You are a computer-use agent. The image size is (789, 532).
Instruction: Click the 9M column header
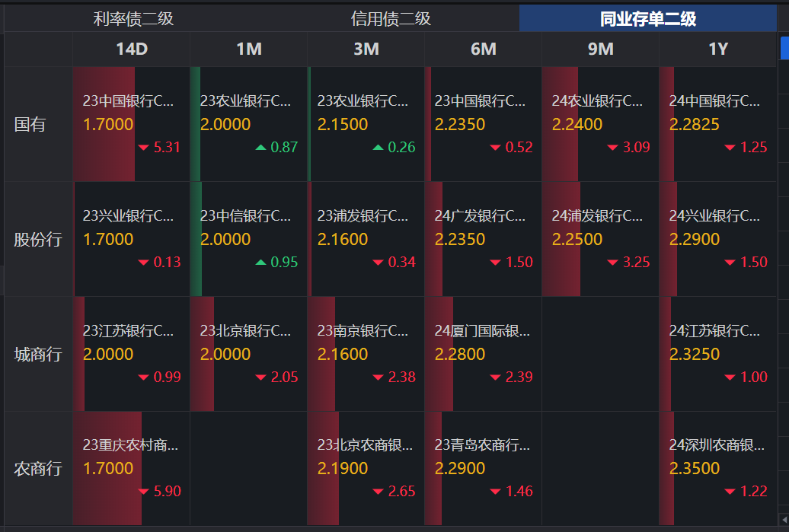point(602,49)
